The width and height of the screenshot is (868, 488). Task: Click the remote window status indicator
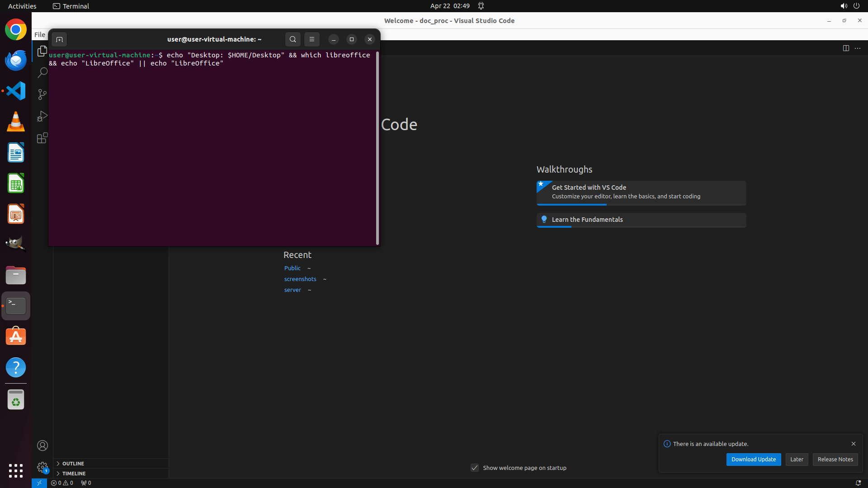click(x=39, y=483)
